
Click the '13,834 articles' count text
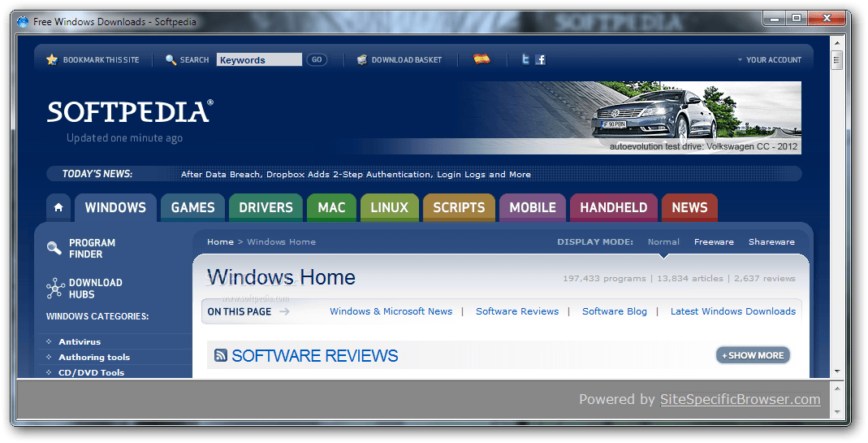pos(689,278)
